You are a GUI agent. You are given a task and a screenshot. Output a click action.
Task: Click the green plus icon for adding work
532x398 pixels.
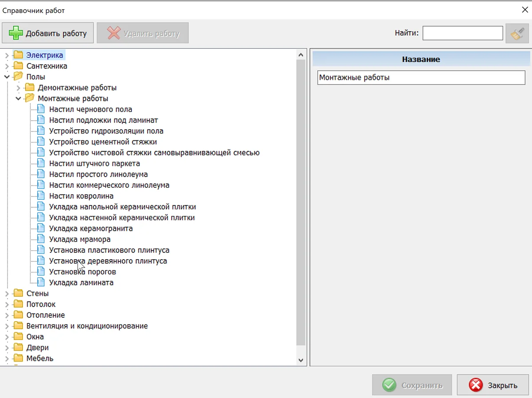[16, 33]
